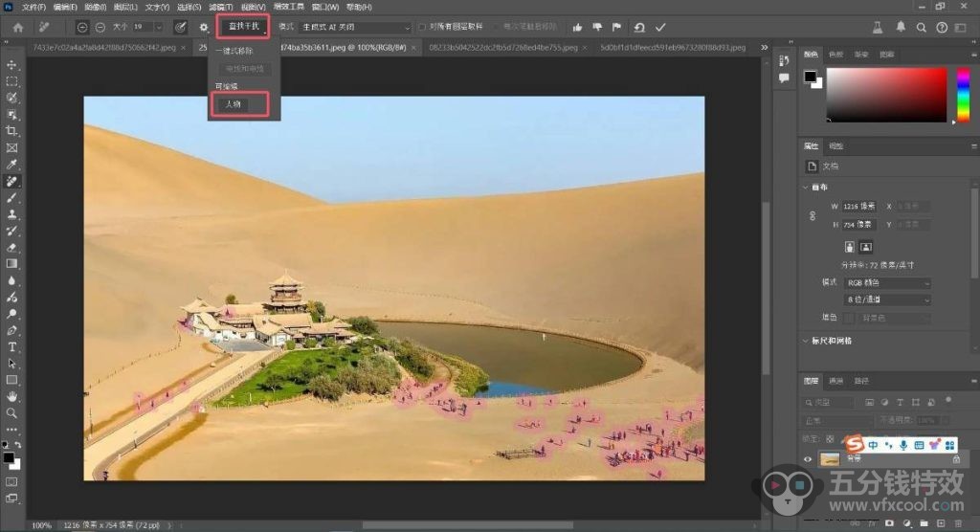Select the Remove healing tool in toolbar
This screenshot has height=532, width=980.
pos(11,181)
